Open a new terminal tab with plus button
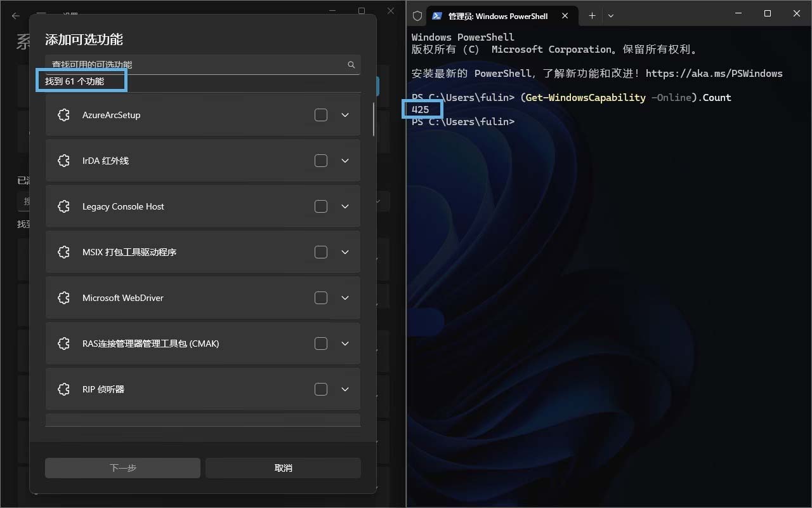812x508 pixels. pyautogui.click(x=592, y=16)
